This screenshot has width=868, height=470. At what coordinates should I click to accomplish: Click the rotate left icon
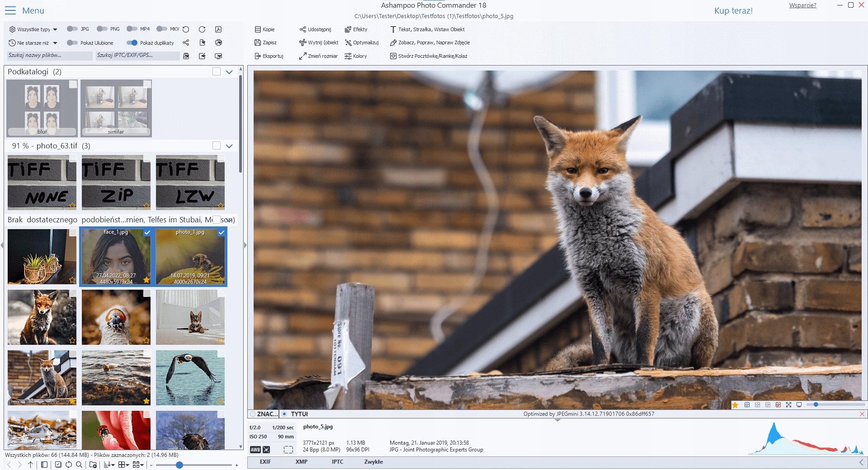click(186, 29)
